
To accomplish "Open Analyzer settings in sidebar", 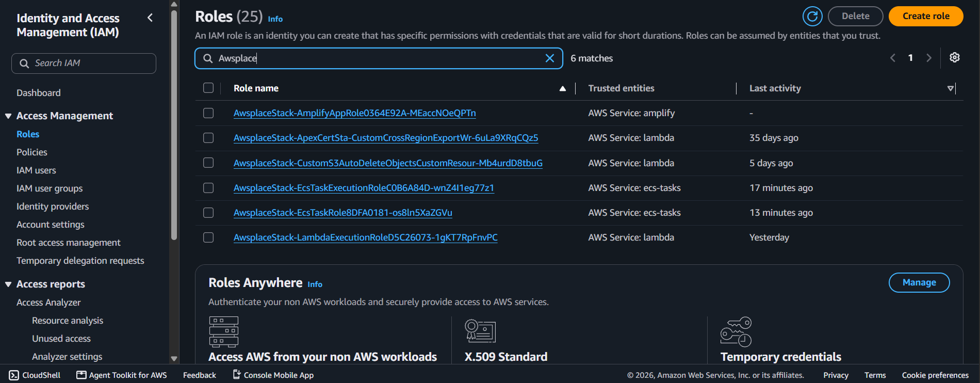I will (x=67, y=357).
